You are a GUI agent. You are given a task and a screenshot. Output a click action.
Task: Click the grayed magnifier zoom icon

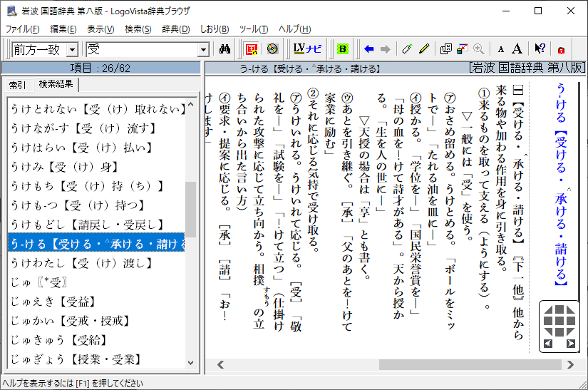pyautogui.click(x=478, y=48)
